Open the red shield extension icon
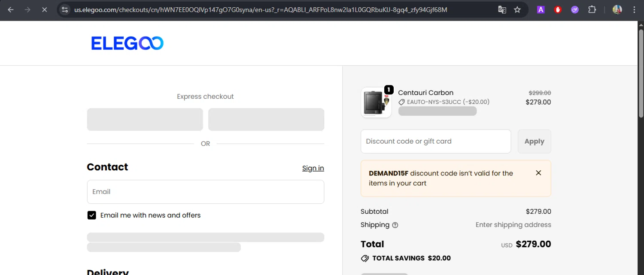Image resolution: width=644 pixels, height=275 pixels. 558,9
